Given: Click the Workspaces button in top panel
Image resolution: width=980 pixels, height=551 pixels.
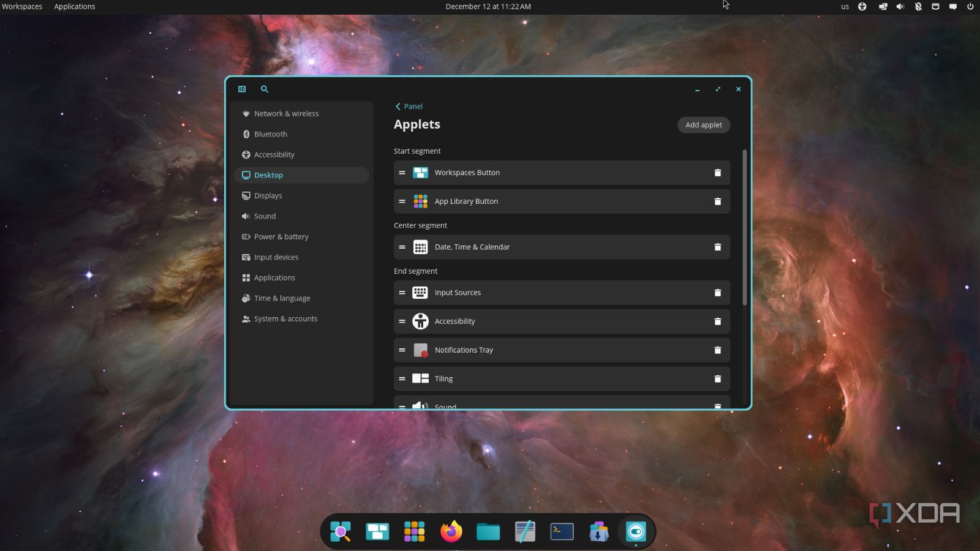Looking at the screenshot, I should pyautogui.click(x=22, y=7).
